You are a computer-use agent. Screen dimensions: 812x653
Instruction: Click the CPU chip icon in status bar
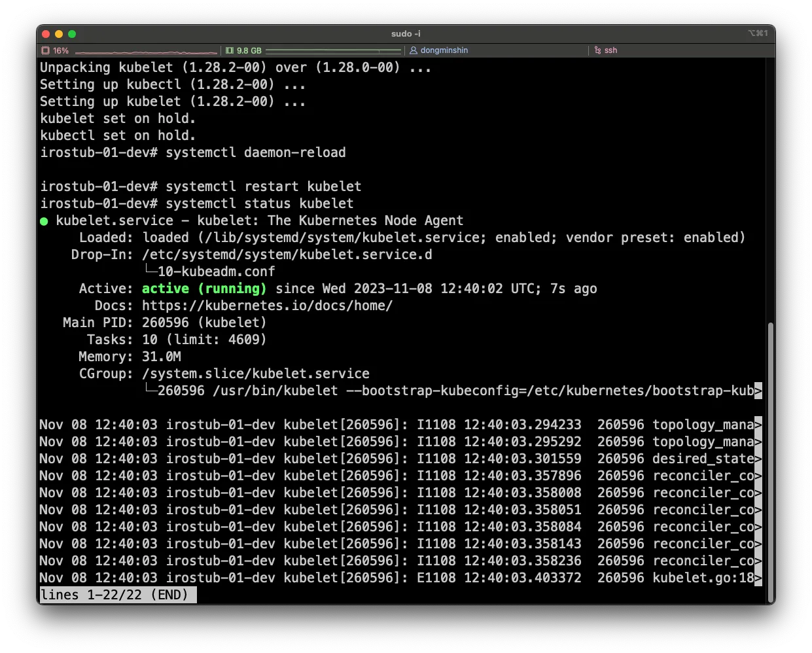point(46,50)
